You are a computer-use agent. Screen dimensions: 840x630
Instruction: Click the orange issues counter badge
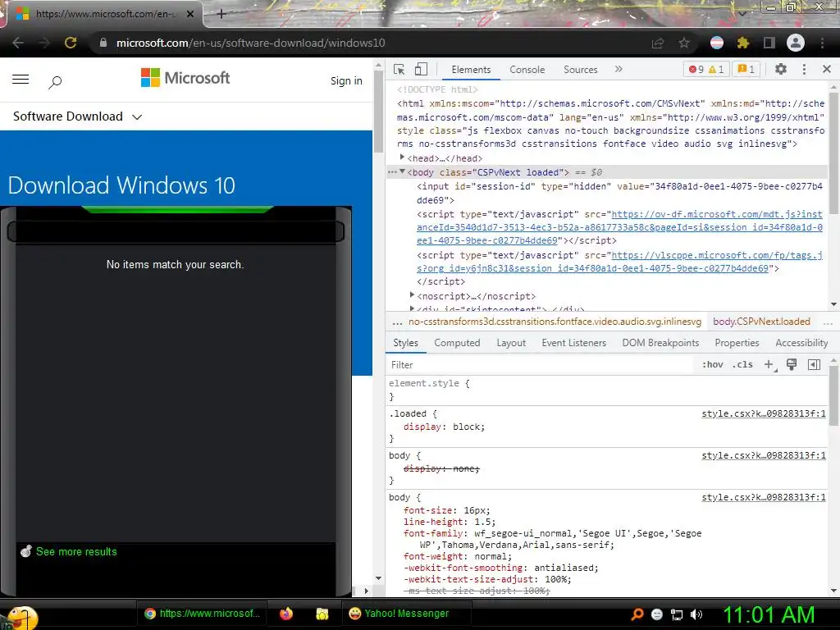746,70
